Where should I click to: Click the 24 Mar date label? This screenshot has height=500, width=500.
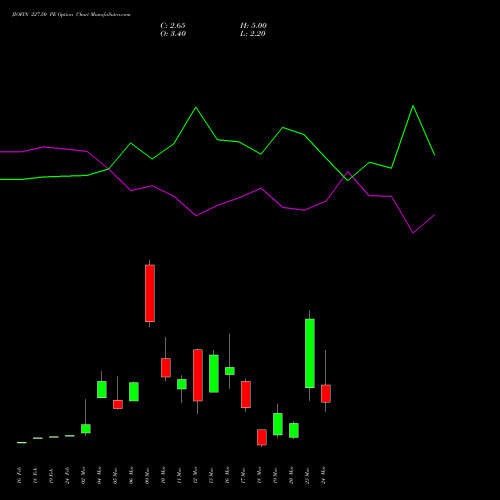(323, 475)
